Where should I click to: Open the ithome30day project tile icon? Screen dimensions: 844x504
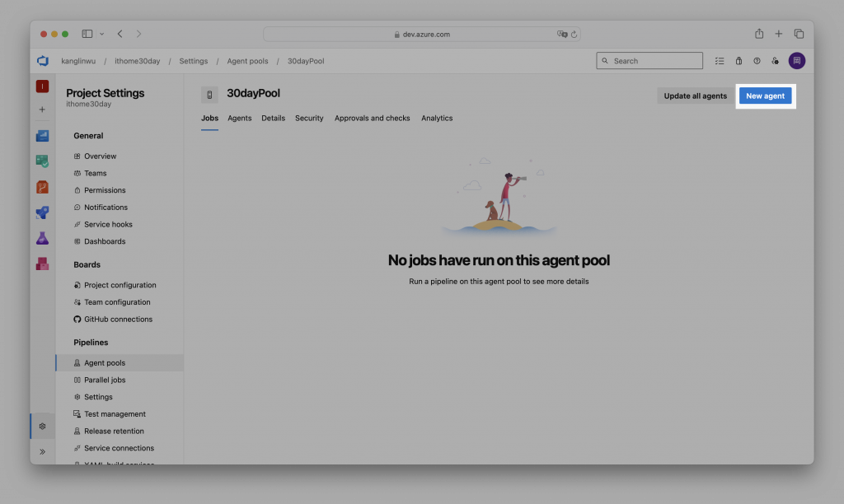click(43, 86)
